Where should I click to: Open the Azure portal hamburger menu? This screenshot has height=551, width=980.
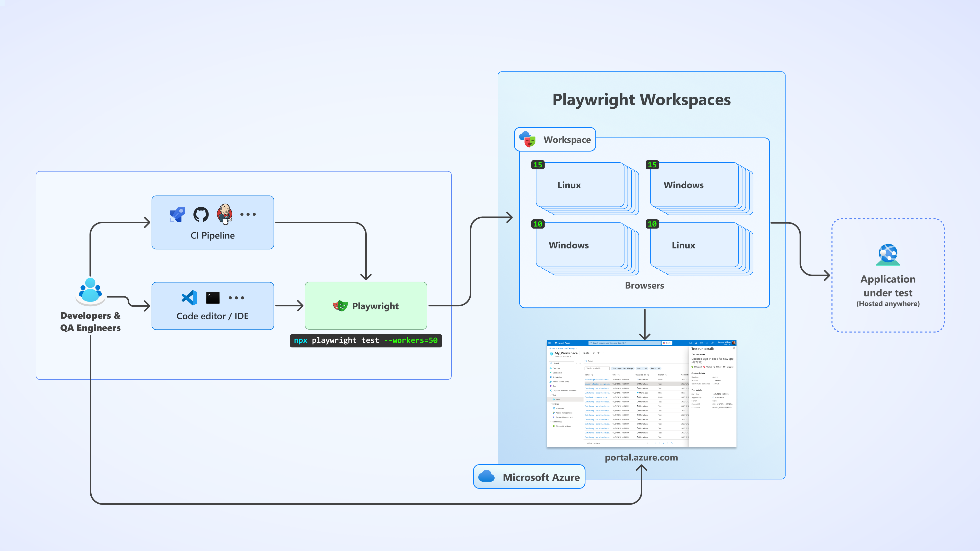(x=550, y=343)
